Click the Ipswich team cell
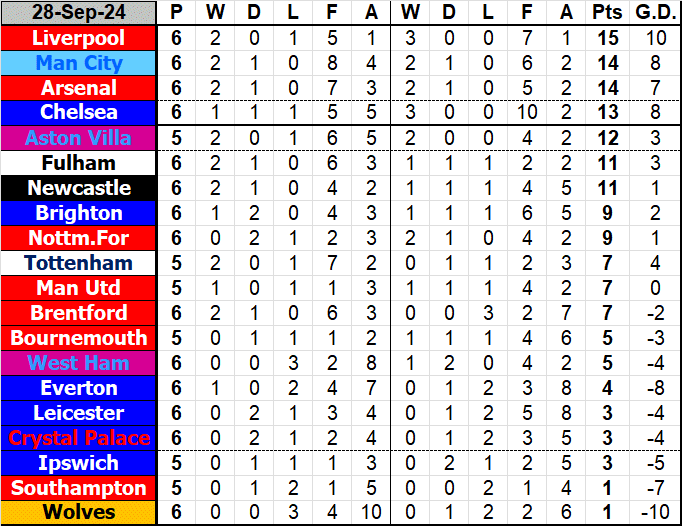This screenshot has height=526, width=682. 78,463
